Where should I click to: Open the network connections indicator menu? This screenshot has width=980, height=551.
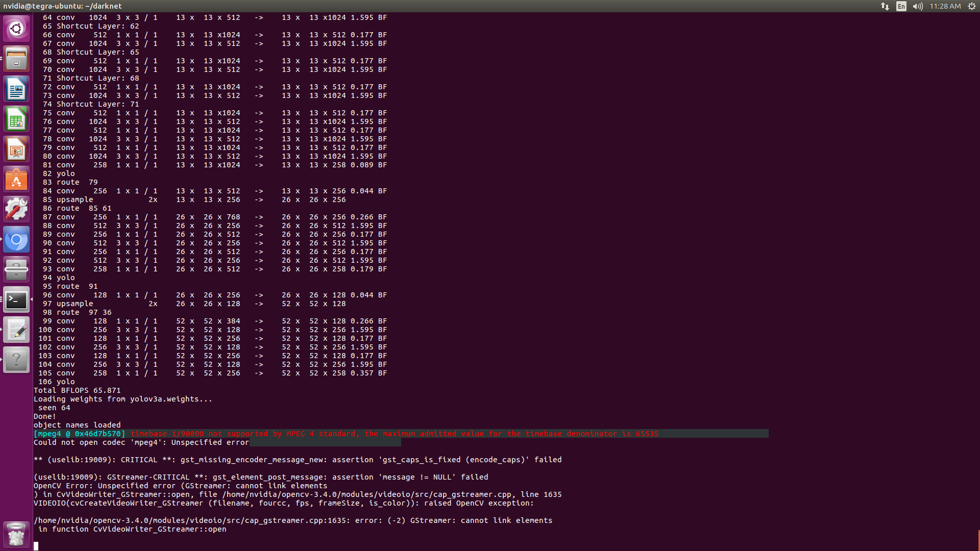pyautogui.click(x=885, y=6)
